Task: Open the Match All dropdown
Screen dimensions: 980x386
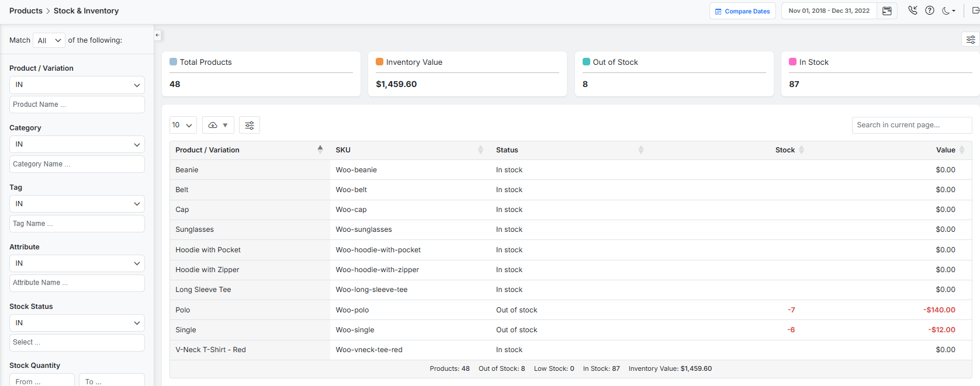Action: tap(49, 40)
